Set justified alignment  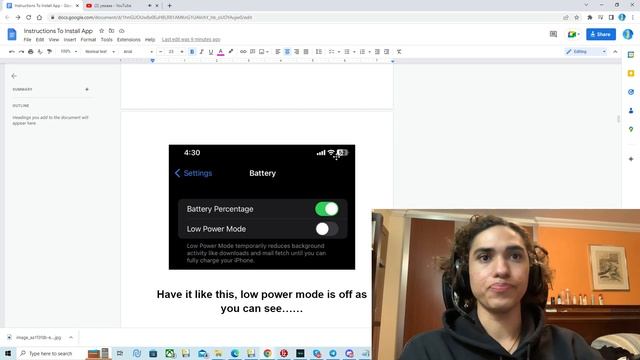pos(306,52)
